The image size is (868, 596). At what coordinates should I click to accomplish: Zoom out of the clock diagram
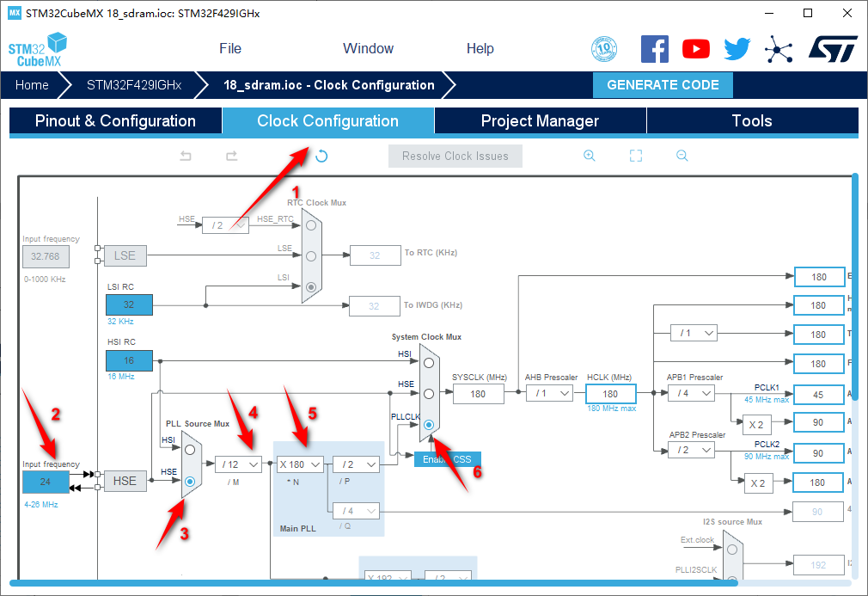[x=682, y=156]
